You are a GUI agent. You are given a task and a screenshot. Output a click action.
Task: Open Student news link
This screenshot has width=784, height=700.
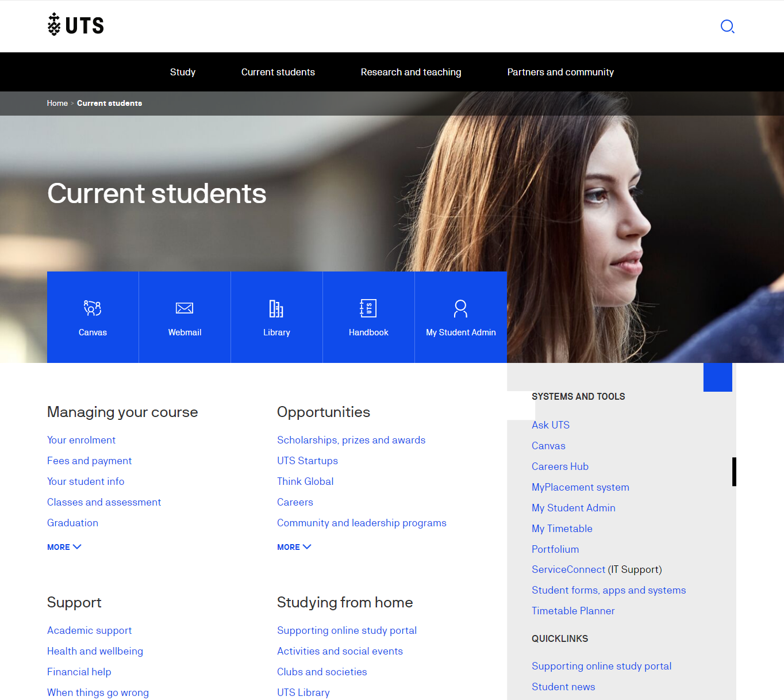pyautogui.click(x=563, y=687)
